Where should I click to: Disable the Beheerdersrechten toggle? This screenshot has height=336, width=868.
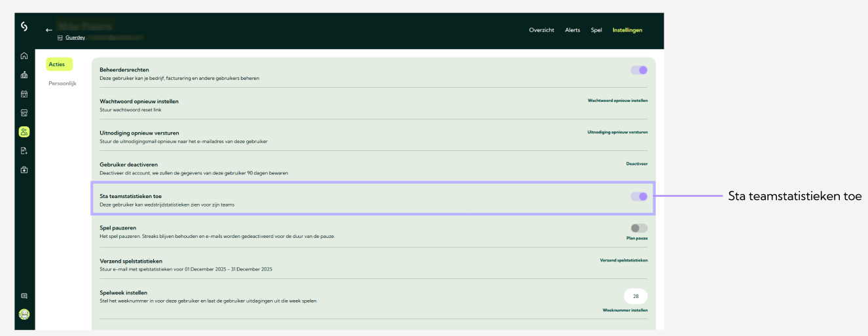click(639, 70)
